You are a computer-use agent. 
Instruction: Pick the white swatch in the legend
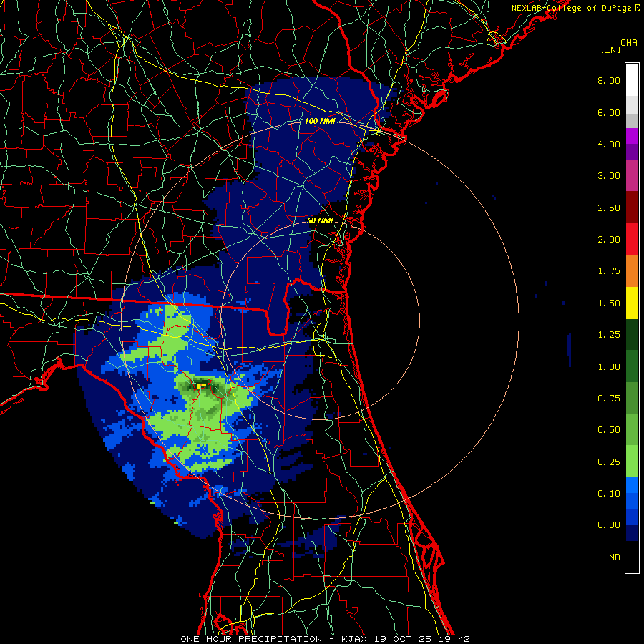coord(632,80)
